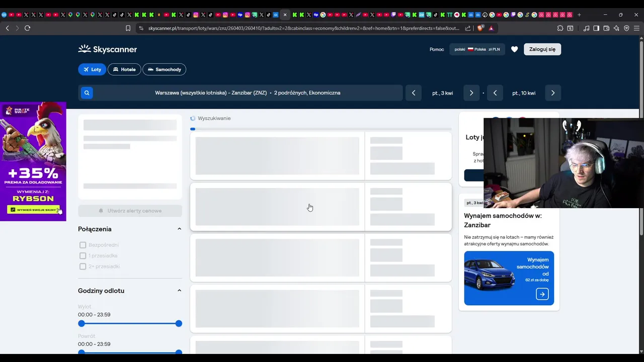Collapse the Godziny odlotu section
644x362 pixels.
[179, 291]
